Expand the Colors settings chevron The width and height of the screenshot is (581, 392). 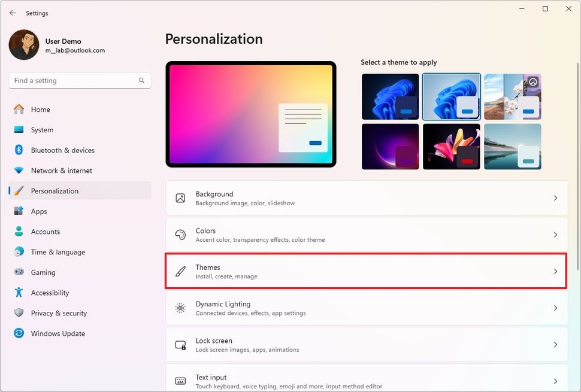(x=555, y=235)
